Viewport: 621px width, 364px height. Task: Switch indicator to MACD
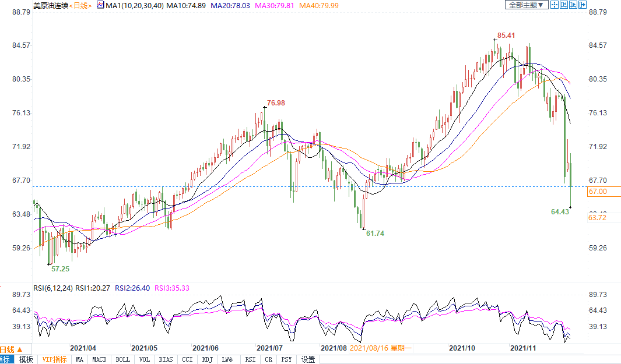(x=99, y=359)
